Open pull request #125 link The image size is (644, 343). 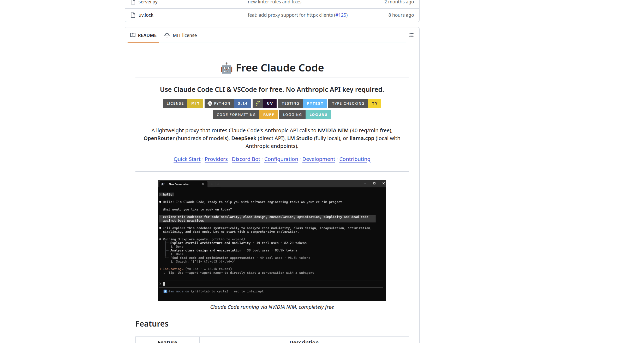point(341,15)
